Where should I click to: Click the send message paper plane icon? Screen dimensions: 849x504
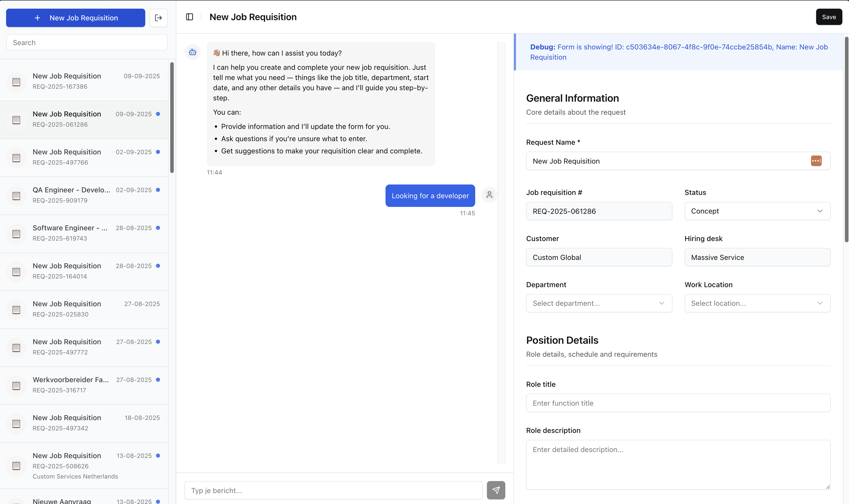[x=496, y=490]
